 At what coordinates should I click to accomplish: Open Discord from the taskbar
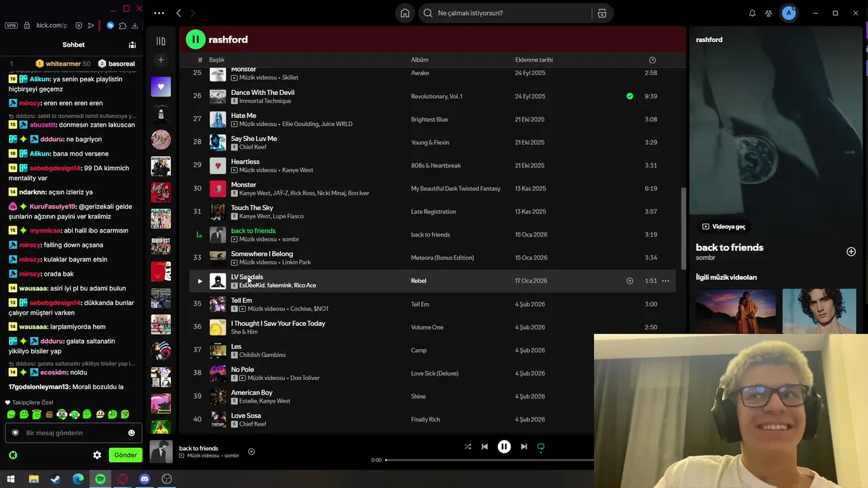coord(144,479)
